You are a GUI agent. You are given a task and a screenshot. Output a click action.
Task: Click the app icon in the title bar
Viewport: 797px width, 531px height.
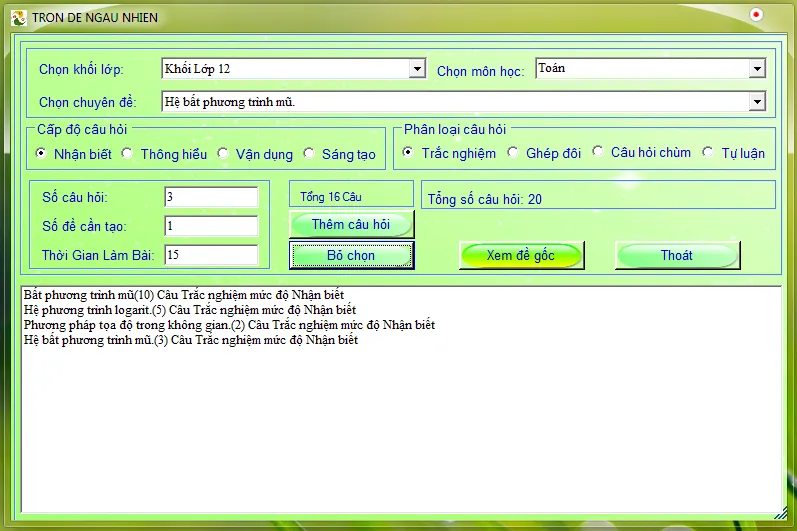coord(17,17)
